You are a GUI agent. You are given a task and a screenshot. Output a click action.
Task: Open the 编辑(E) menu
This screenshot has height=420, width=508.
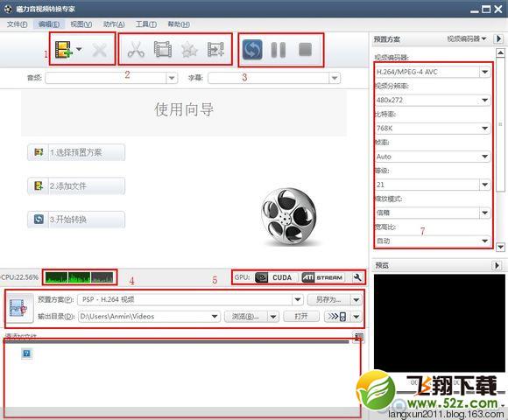pyautogui.click(x=49, y=24)
